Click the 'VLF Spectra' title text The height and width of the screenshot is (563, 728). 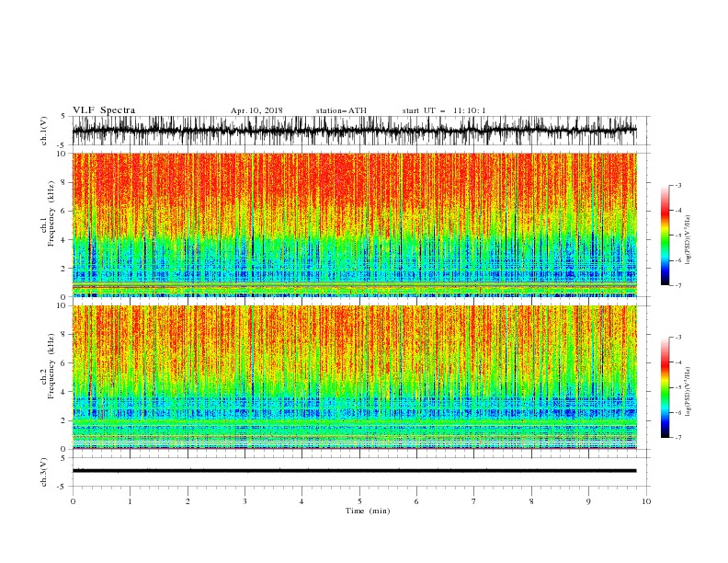point(104,110)
